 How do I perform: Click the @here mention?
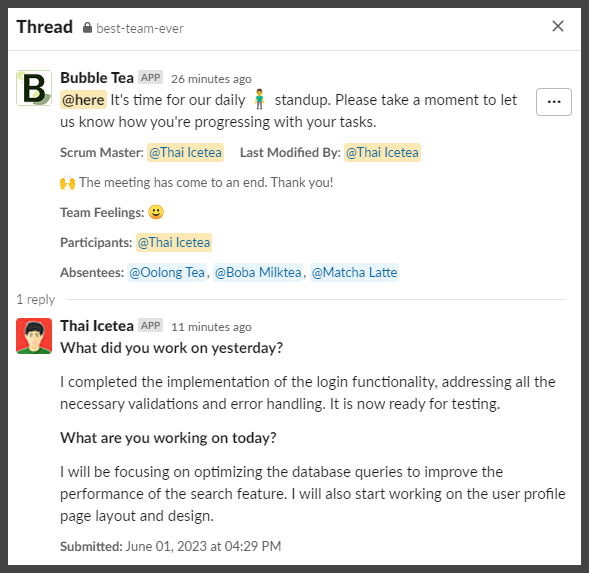tap(83, 100)
